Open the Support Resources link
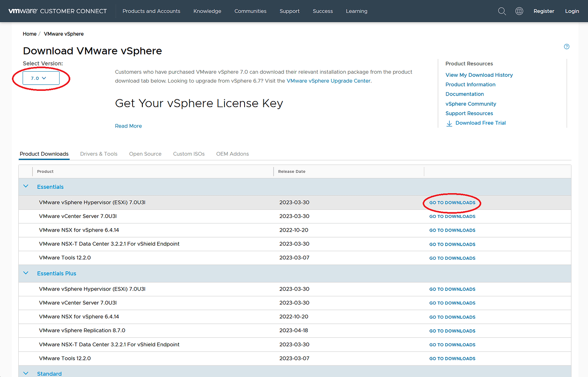This screenshot has width=588, height=377. pyautogui.click(x=469, y=113)
